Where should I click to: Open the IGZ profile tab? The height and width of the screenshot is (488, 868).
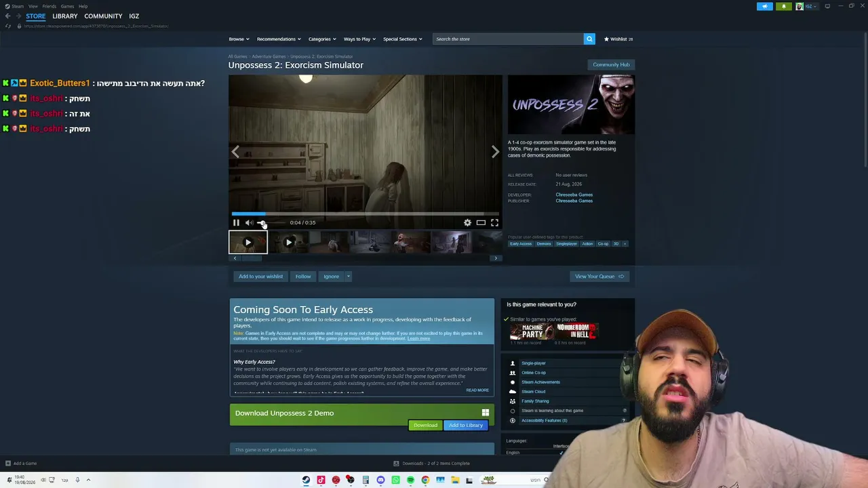[x=134, y=16]
